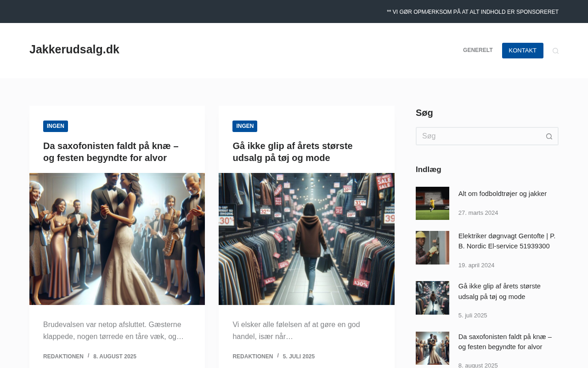
Task: Open the wedding dance featured image
Action: [x=117, y=239]
